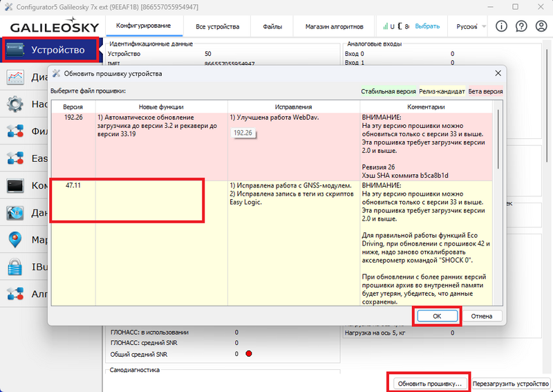
Task: Select firmware version 47.11 row
Action: [272, 243]
